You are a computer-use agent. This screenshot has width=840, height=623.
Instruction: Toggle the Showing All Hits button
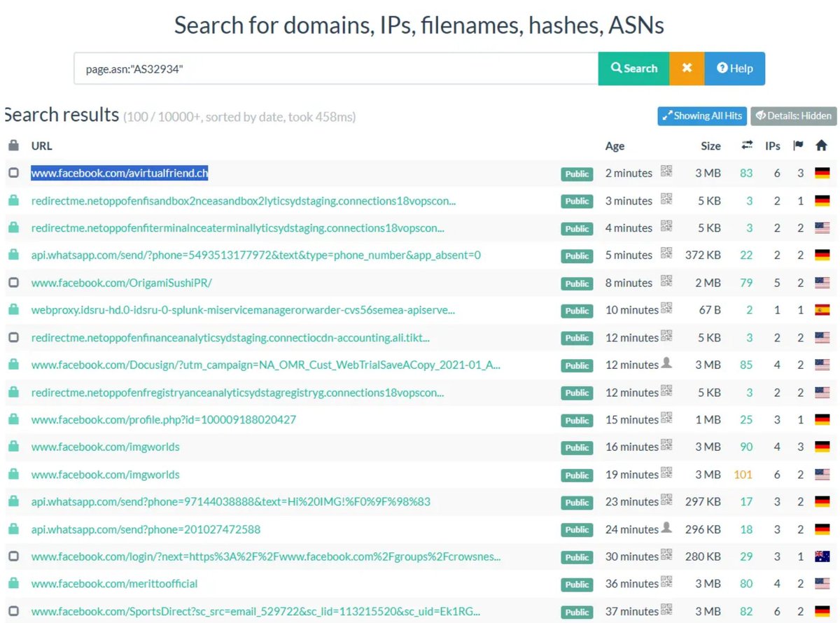(702, 116)
